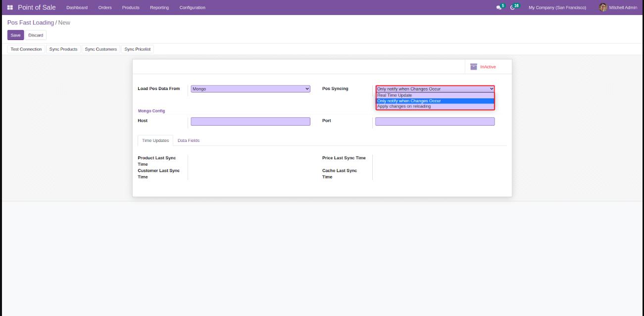Choose Apply changes on reloading option
Image resolution: width=644 pixels, height=316 pixels.
pos(435,106)
